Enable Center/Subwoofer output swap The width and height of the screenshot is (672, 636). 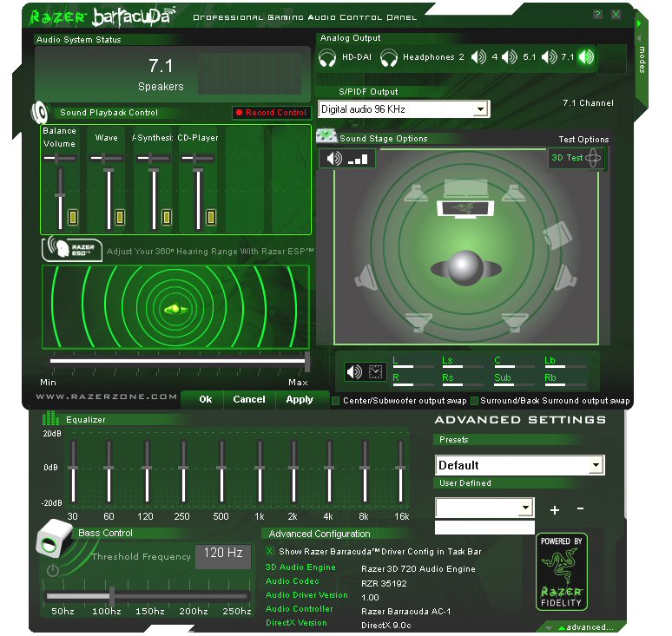336,401
